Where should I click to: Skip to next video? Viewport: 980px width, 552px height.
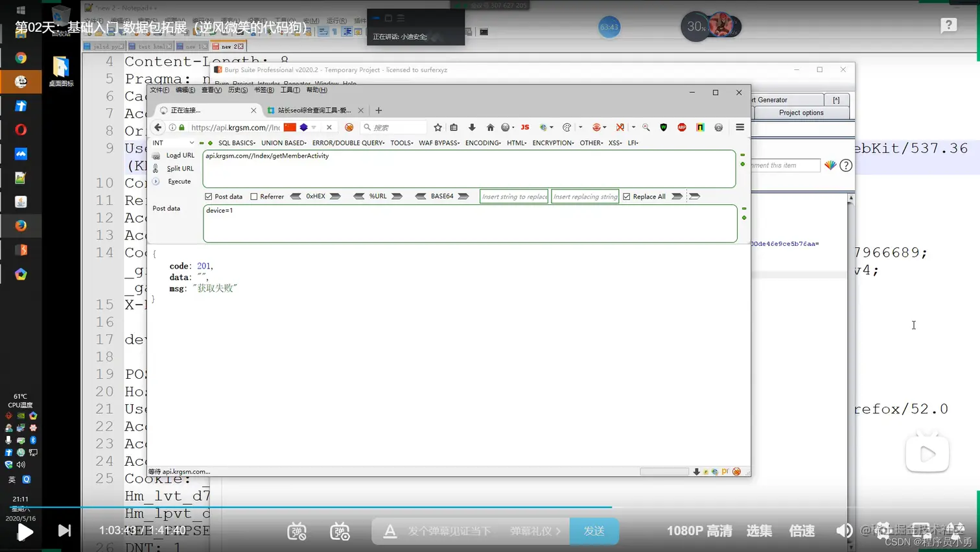64,531
